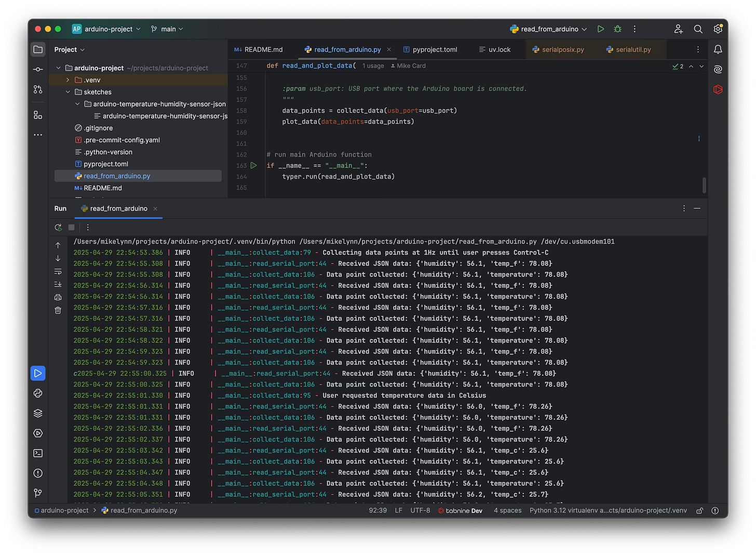Toggle soft-wrap in the Run console
Viewport: 756px width, 555px height.
point(58,272)
